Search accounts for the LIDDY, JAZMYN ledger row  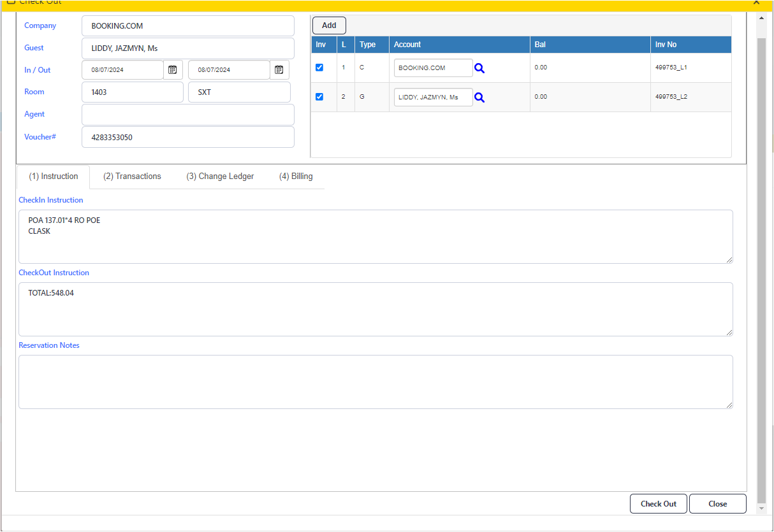tap(479, 97)
